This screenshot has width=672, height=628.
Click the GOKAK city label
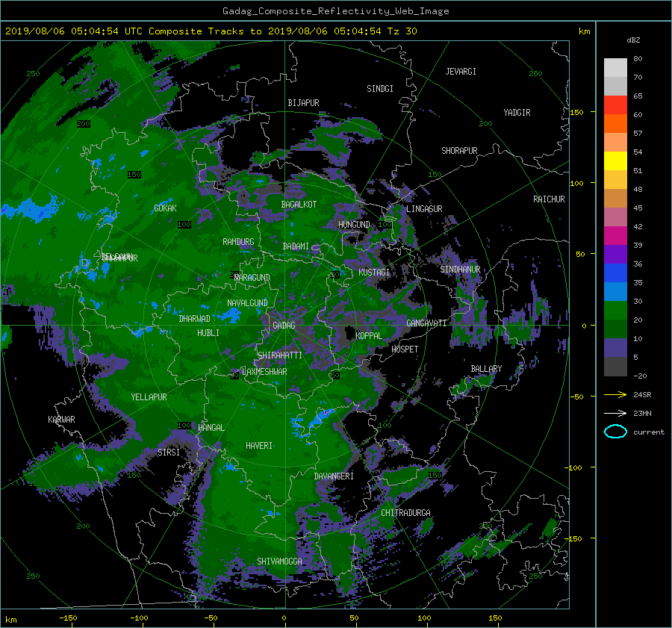pyautogui.click(x=166, y=208)
